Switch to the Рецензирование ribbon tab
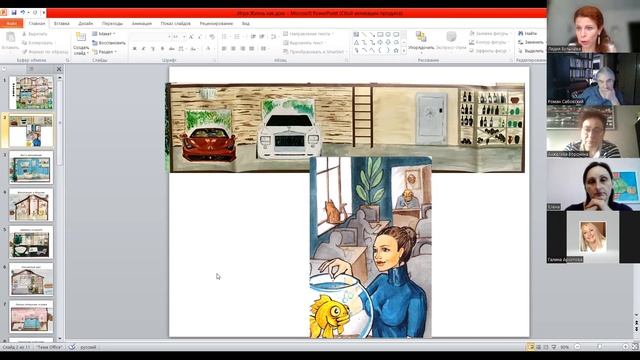This screenshot has width=640, height=360. [x=216, y=23]
